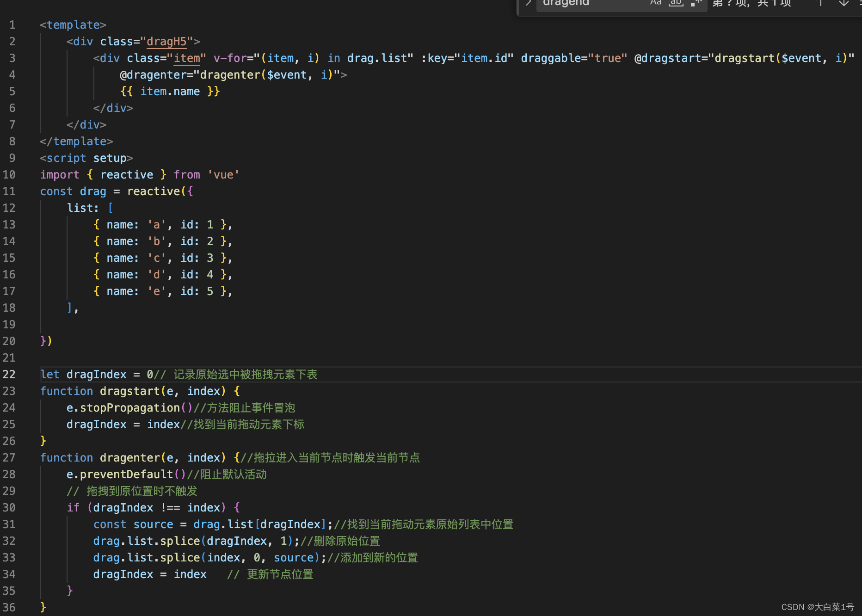This screenshot has height=616, width=862.
Task: Click drag.list.splice(dragIndex, 1) call
Action: (193, 541)
